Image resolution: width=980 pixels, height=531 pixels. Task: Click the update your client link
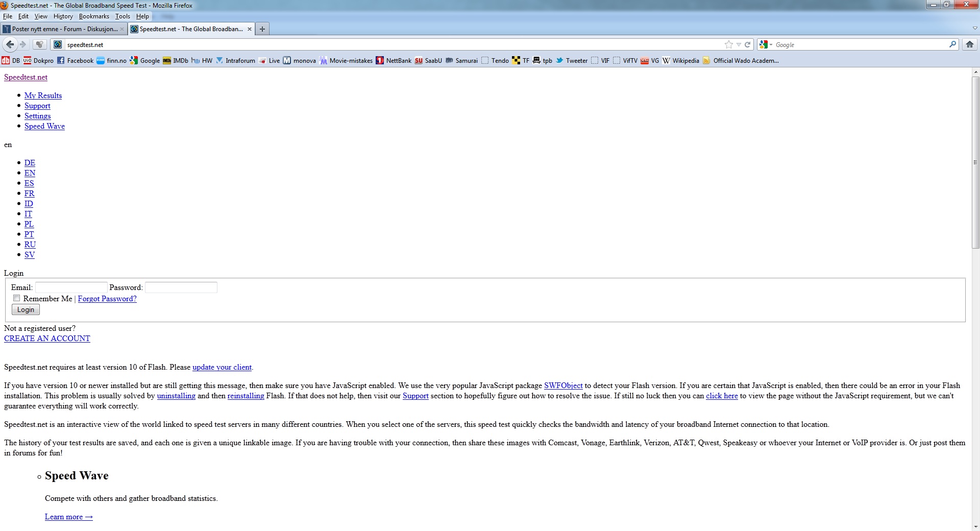(x=222, y=367)
